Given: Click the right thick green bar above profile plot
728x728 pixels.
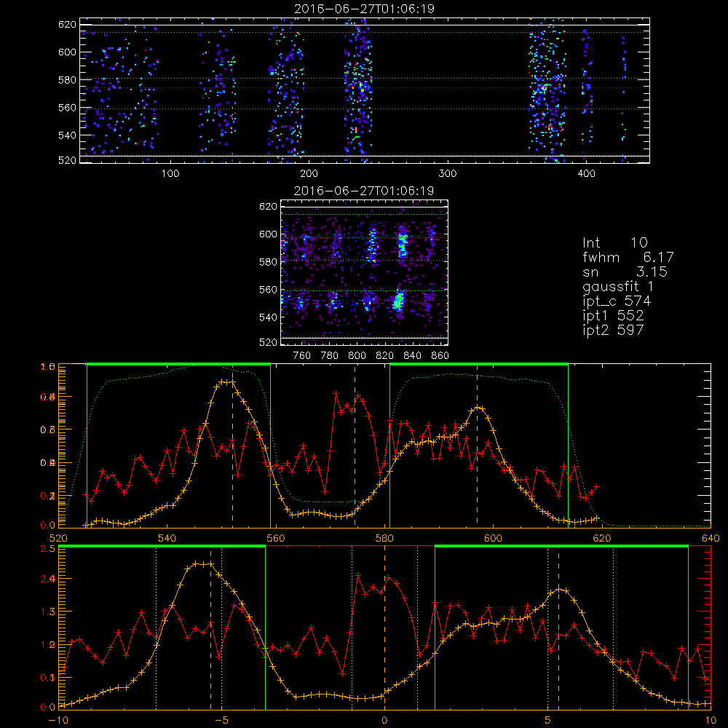Looking at the screenshot, I should pyautogui.click(x=479, y=364).
